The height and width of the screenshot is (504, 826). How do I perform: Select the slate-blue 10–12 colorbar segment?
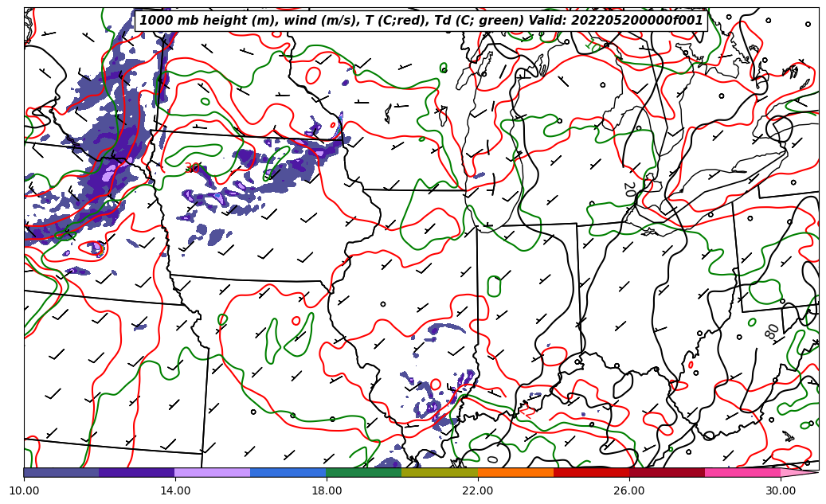click(x=61, y=472)
